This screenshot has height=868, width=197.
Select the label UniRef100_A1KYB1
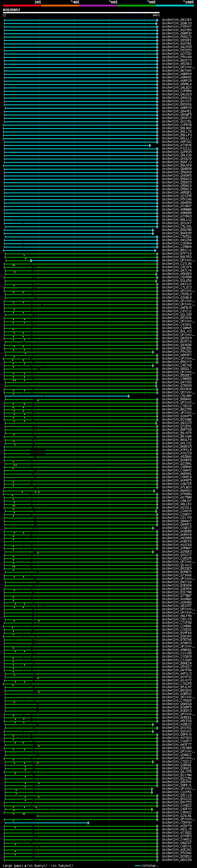pyautogui.click(x=177, y=43)
